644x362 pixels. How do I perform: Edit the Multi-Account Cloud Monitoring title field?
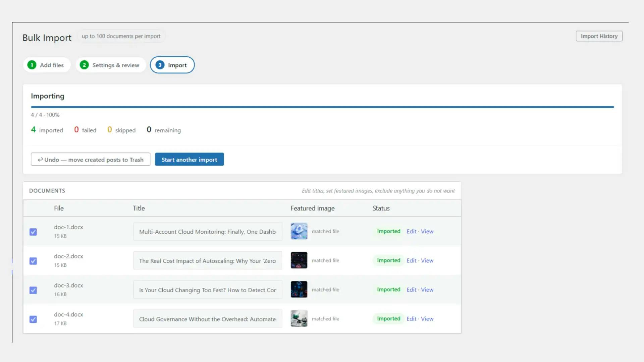[208, 232]
